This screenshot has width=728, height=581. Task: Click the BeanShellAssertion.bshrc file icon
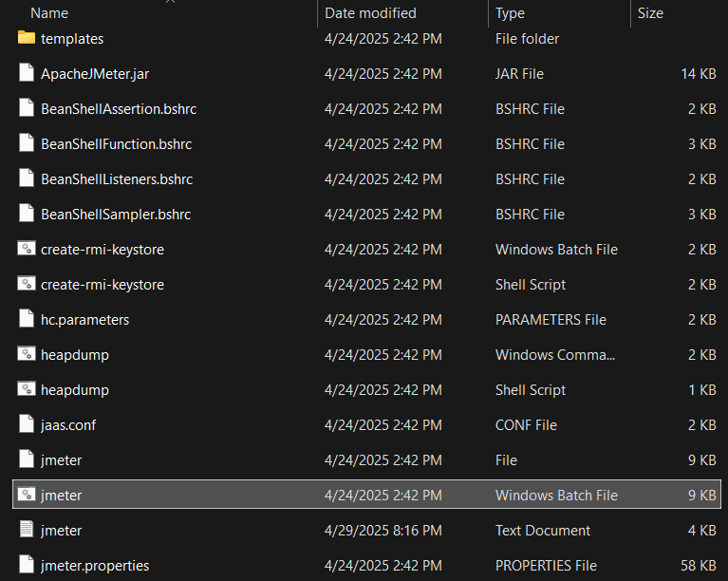click(x=27, y=108)
